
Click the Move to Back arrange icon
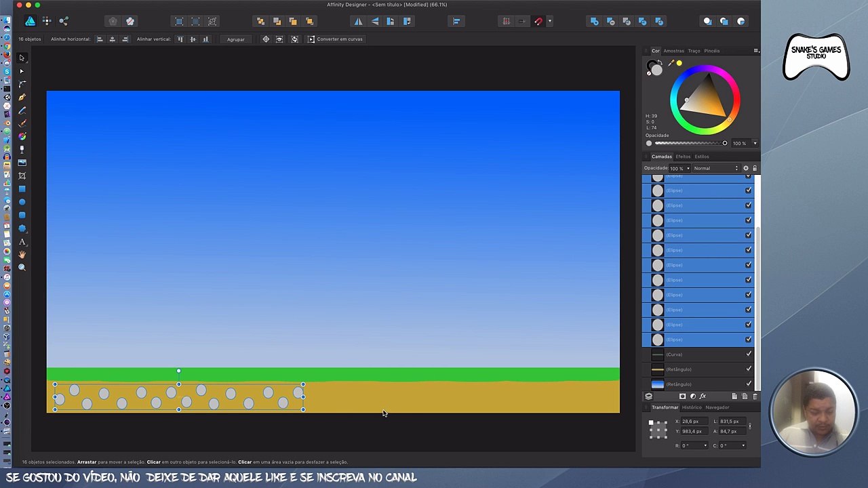click(260, 22)
